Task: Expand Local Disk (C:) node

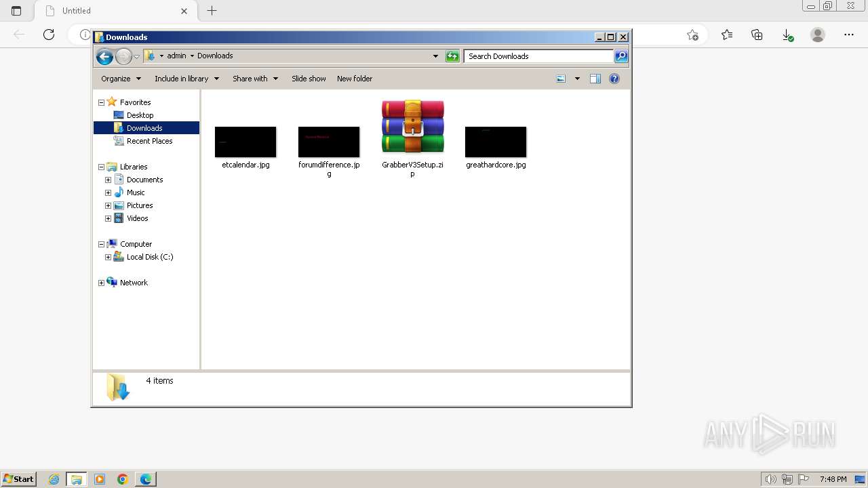Action: point(108,257)
